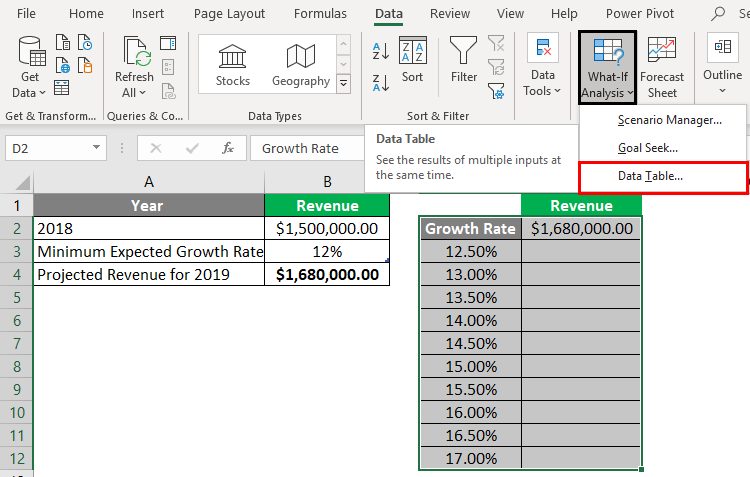Sort A to Z ascending
This screenshot has height=477, width=750.
(x=381, y=52)
